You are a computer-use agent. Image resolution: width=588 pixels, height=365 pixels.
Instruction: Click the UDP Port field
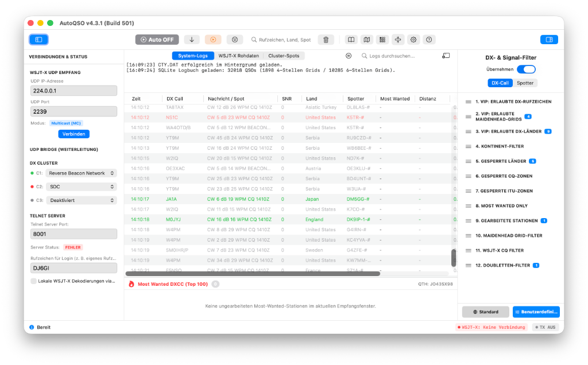click(73, 111)
